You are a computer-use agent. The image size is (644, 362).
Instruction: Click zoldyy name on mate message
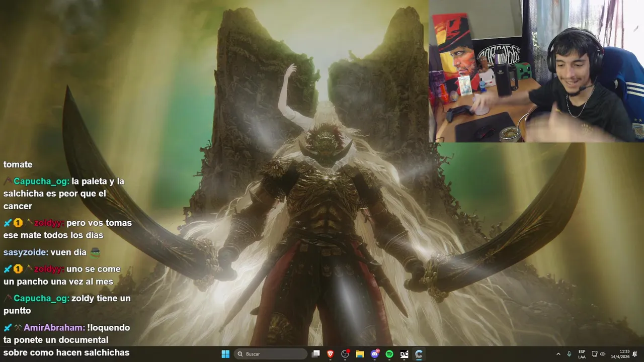(49, 223)
